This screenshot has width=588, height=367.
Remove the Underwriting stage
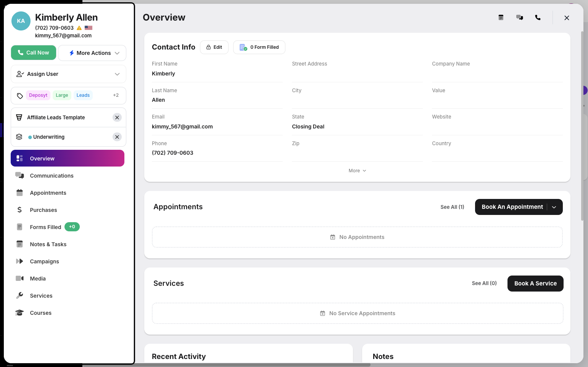coord(117,137)
